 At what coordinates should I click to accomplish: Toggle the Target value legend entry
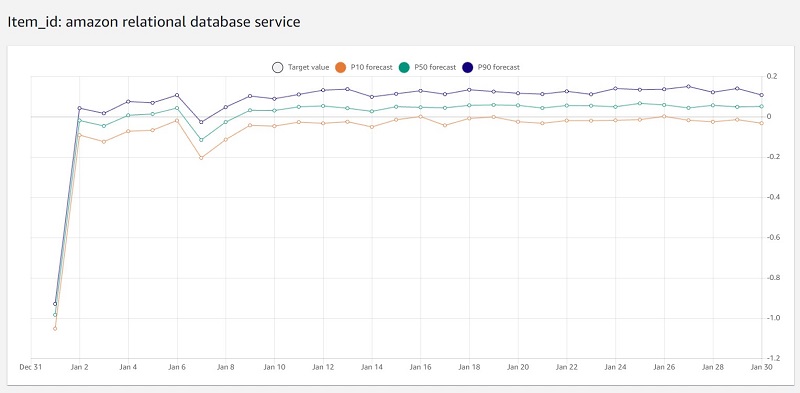coord(301,67)
